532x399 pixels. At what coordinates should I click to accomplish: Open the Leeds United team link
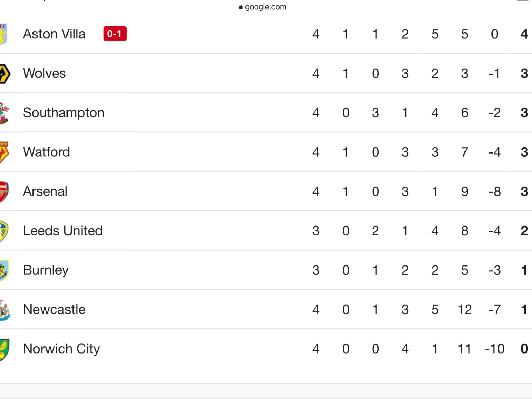(63, 231)
